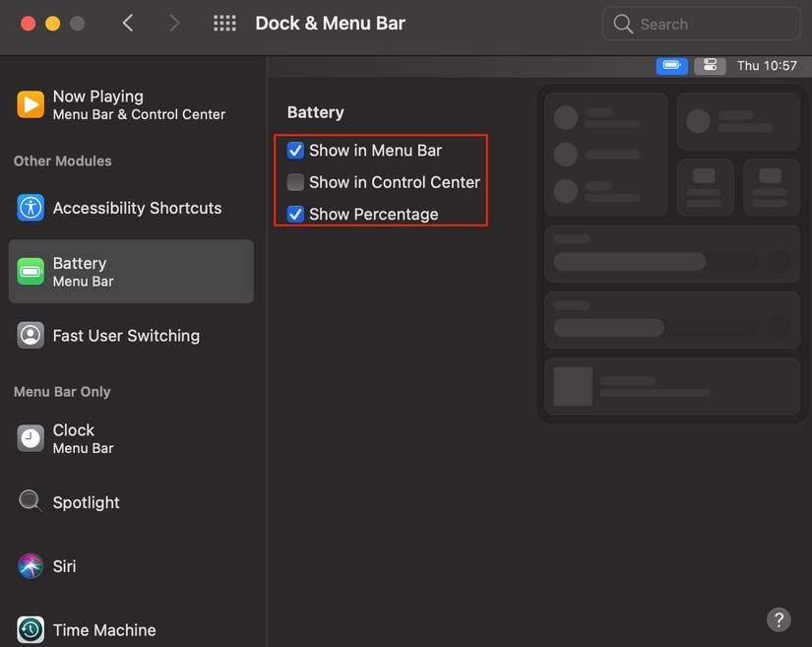Viewport: 812px width, 647px height.
Task: Select the Battery Menu Bar row
Action: point(131,272)
